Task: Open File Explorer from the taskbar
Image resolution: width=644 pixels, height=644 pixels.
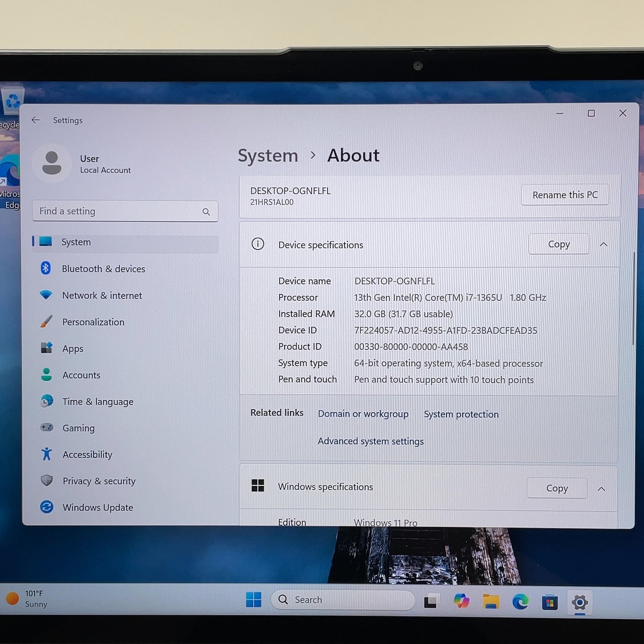Action: pos(491,602)
